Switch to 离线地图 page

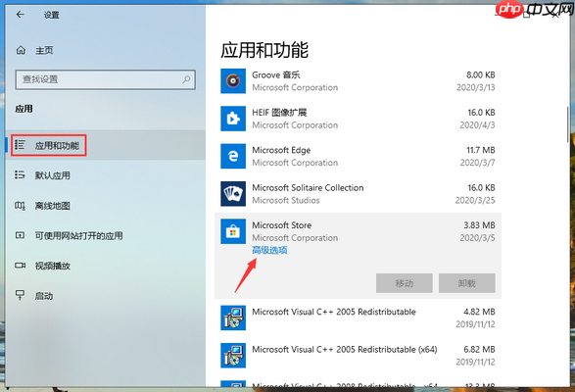tap(53, 206)
